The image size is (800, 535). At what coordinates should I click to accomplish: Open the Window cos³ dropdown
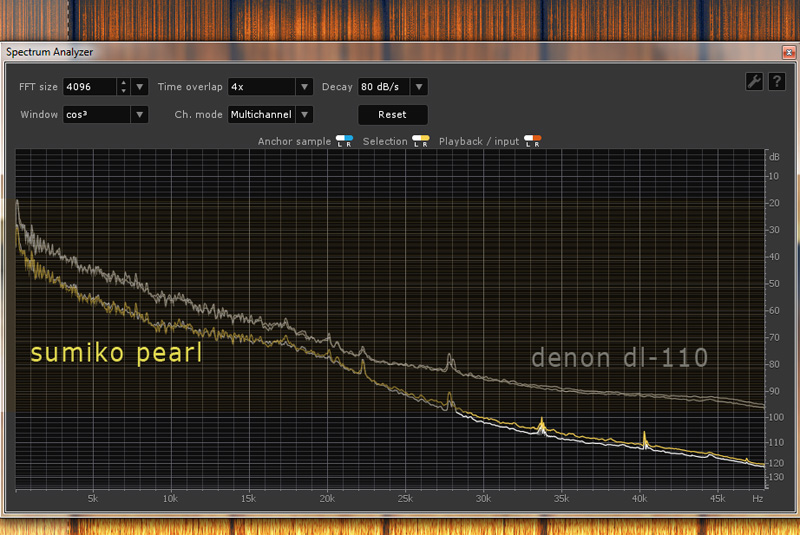pos(139,115)
